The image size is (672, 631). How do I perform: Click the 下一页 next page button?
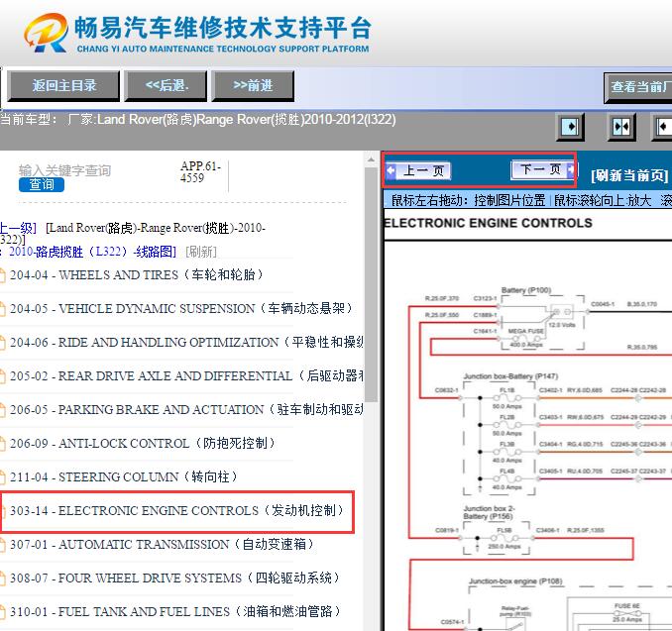[542, 169]
